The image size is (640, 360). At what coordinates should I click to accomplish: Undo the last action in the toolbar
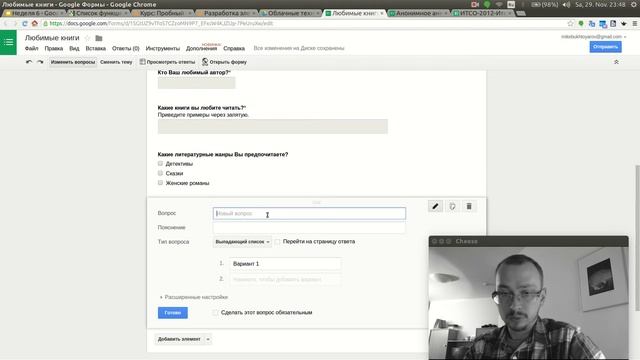pos(29,62)
